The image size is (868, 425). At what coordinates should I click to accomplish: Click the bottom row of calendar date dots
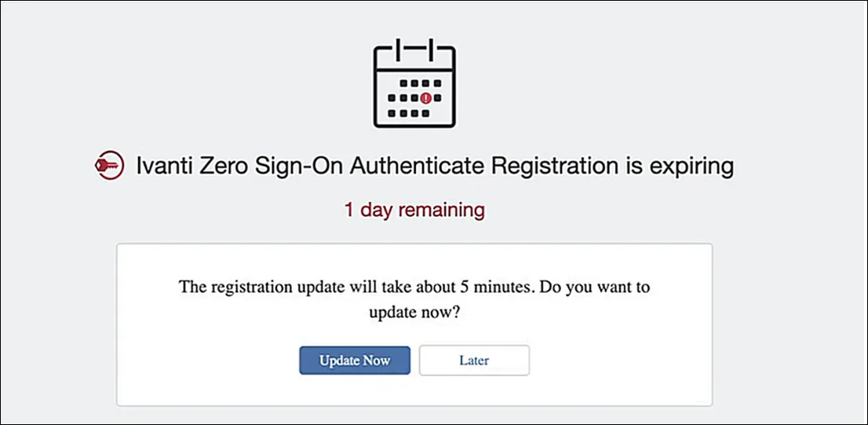(409, 113)
